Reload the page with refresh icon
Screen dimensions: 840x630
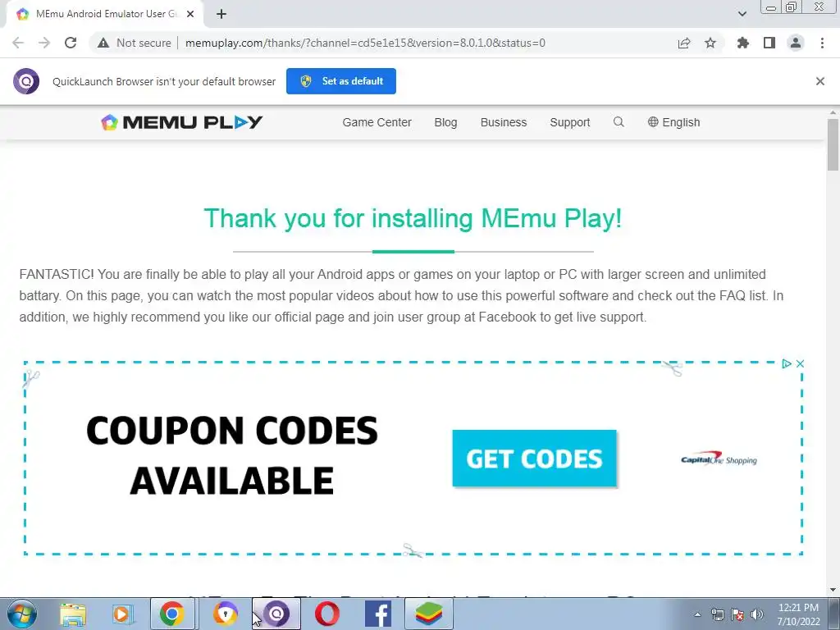point(71,43)
